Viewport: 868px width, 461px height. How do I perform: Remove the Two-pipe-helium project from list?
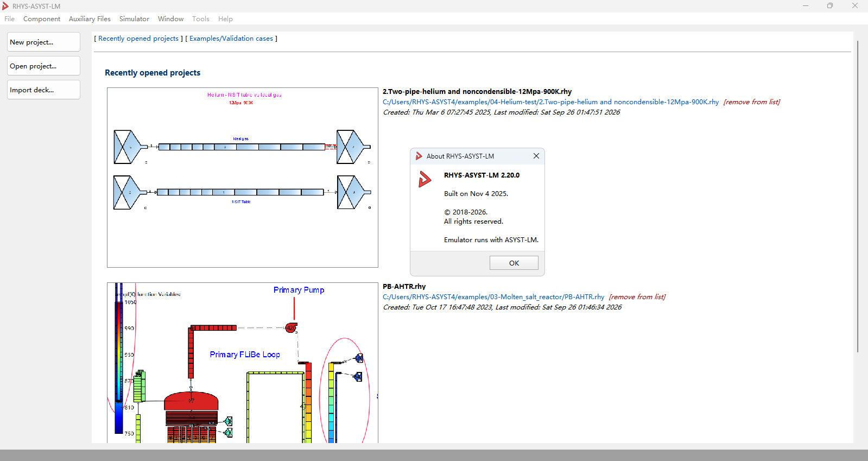coord(751,102)
